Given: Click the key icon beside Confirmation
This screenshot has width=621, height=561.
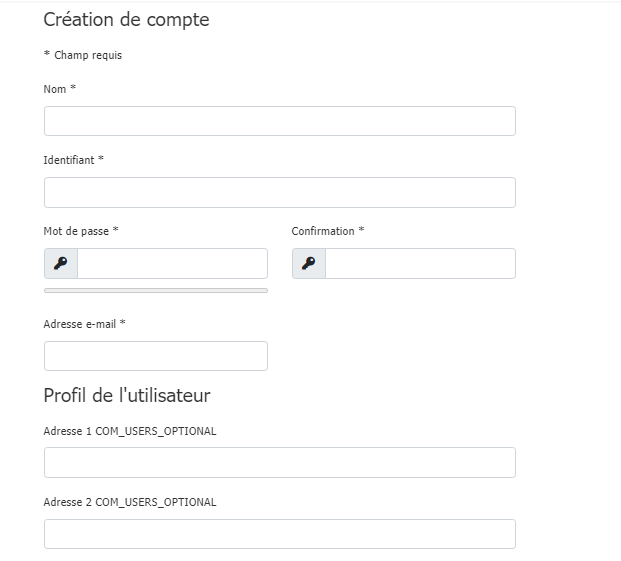Looking at the screenshot, I should [309, 264].
